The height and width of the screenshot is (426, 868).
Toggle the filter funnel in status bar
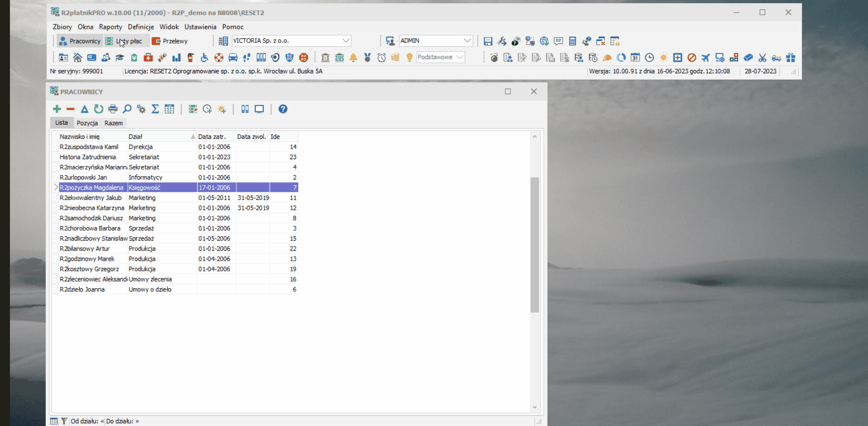[64, 421]
